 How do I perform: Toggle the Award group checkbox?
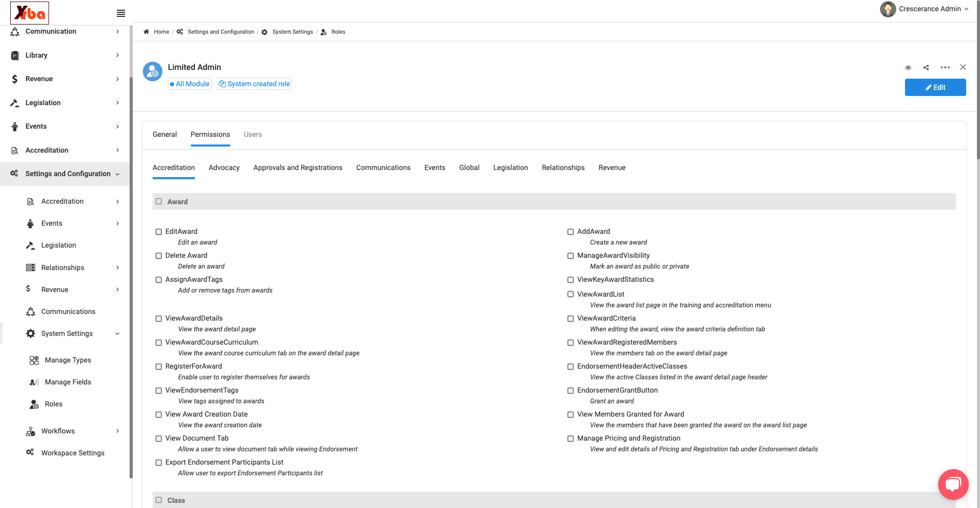159,201
